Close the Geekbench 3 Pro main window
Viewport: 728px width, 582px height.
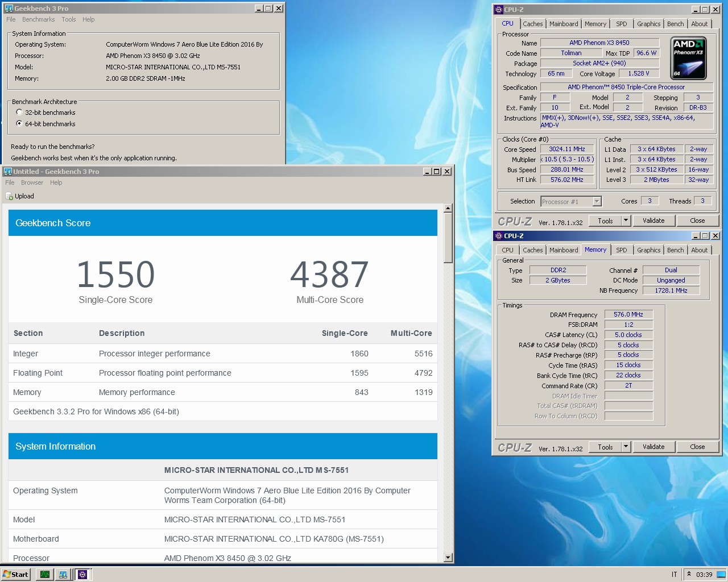(279, 8)
